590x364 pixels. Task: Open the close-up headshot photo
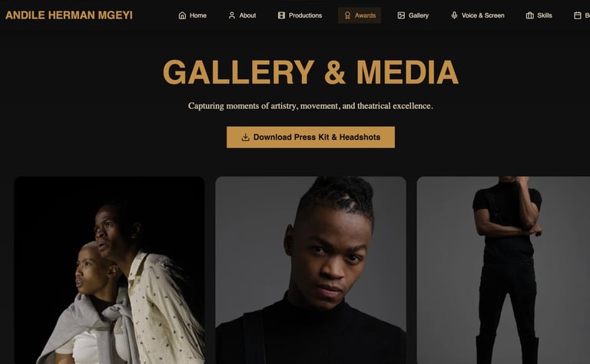pyautogui.click(x=311, y=270)
